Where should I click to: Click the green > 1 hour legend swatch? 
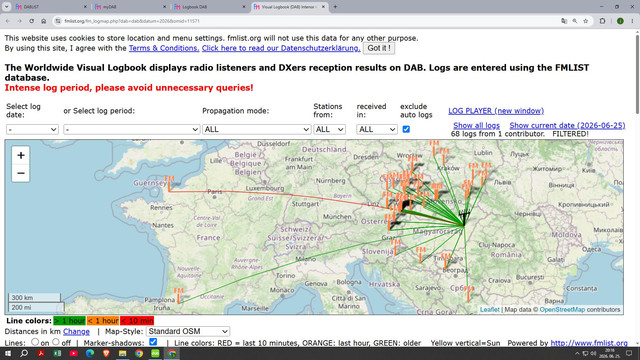tap(69, 321)
